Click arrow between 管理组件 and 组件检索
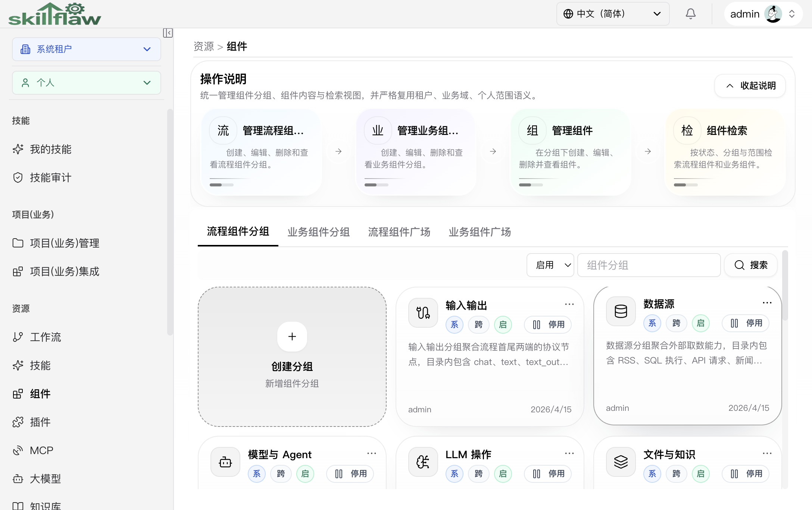Screen dimensions: 812x510 pyautogui.click(x=648, y=151)
